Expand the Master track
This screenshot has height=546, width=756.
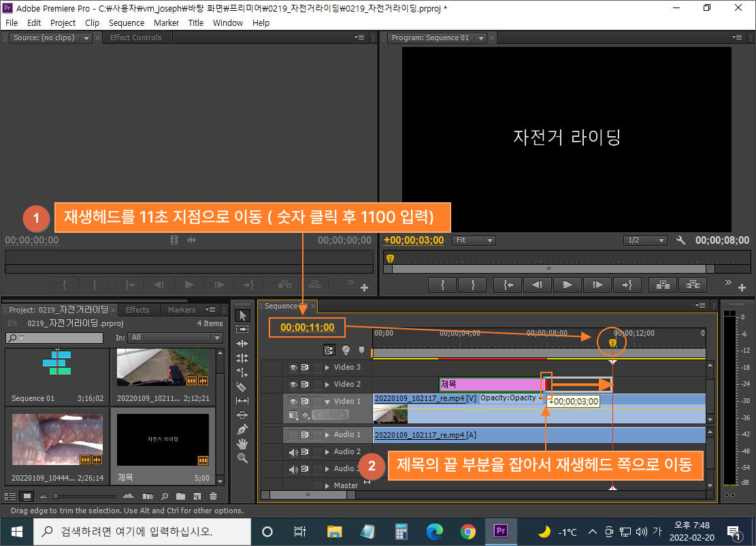(x=327, y=485)
